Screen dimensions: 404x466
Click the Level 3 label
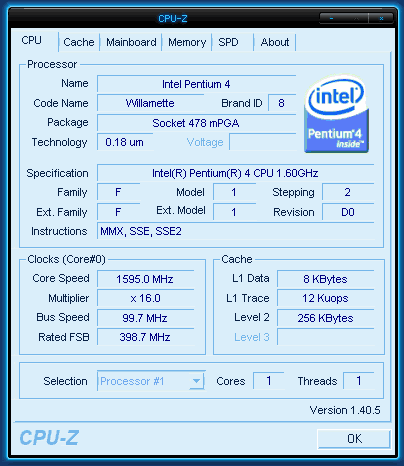(x=252, y=337)
